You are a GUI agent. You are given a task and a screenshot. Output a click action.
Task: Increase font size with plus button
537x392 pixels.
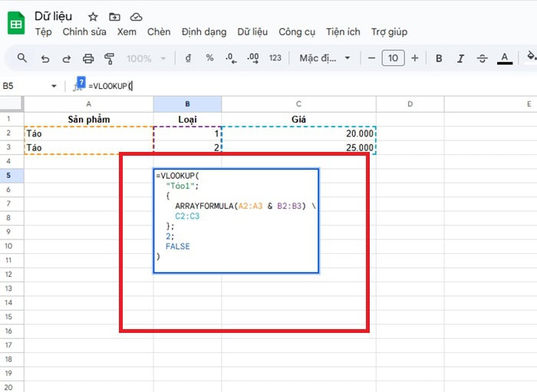click(x=415, y=58)
